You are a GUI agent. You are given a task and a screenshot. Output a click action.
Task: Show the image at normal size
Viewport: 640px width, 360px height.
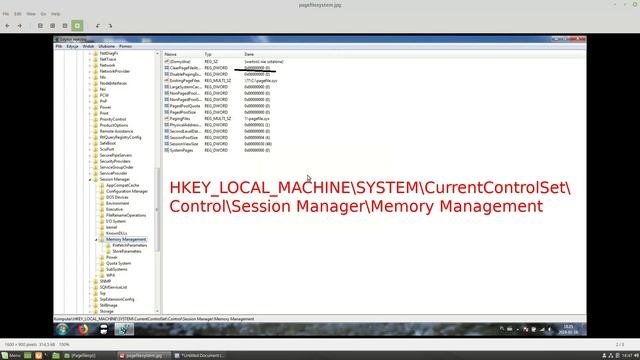(x=65, y=26)
